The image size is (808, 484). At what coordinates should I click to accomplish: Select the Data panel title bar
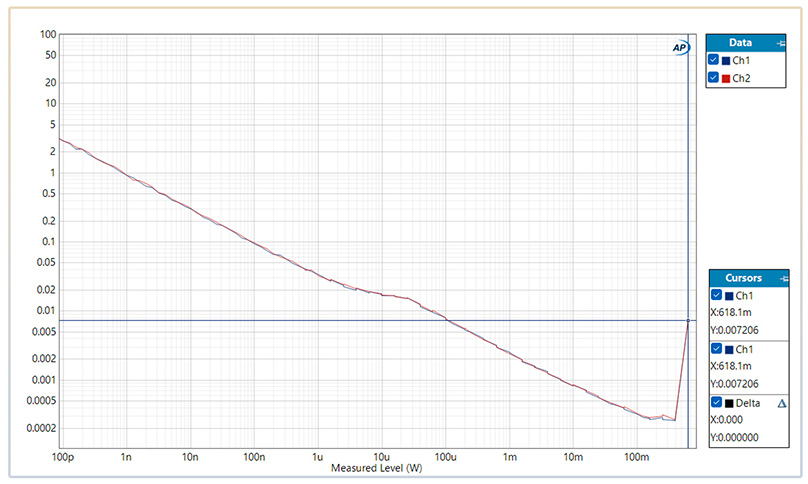click(x=740, y=44)
